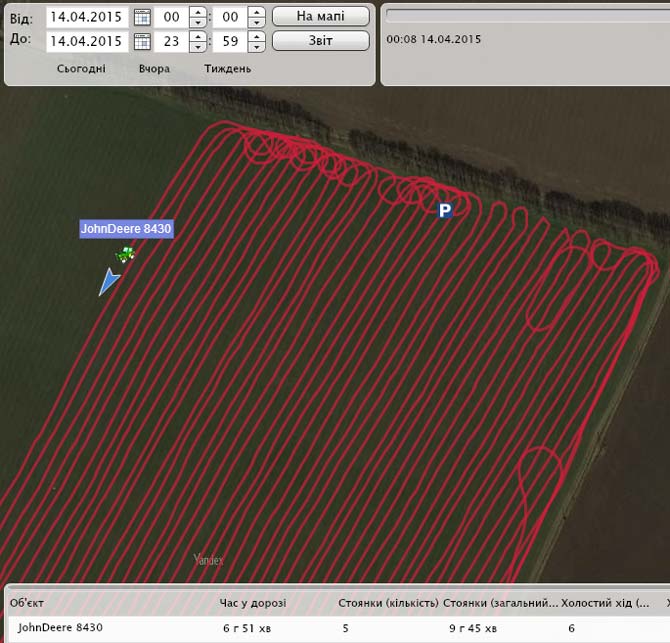Increase the До minute value

coord(256,36)
